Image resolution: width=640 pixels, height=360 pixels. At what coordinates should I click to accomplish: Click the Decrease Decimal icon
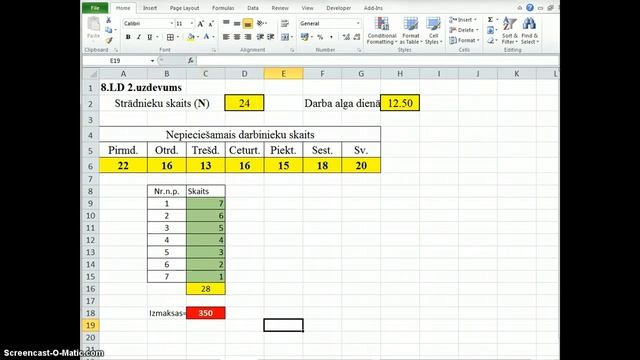pos(357,37)
